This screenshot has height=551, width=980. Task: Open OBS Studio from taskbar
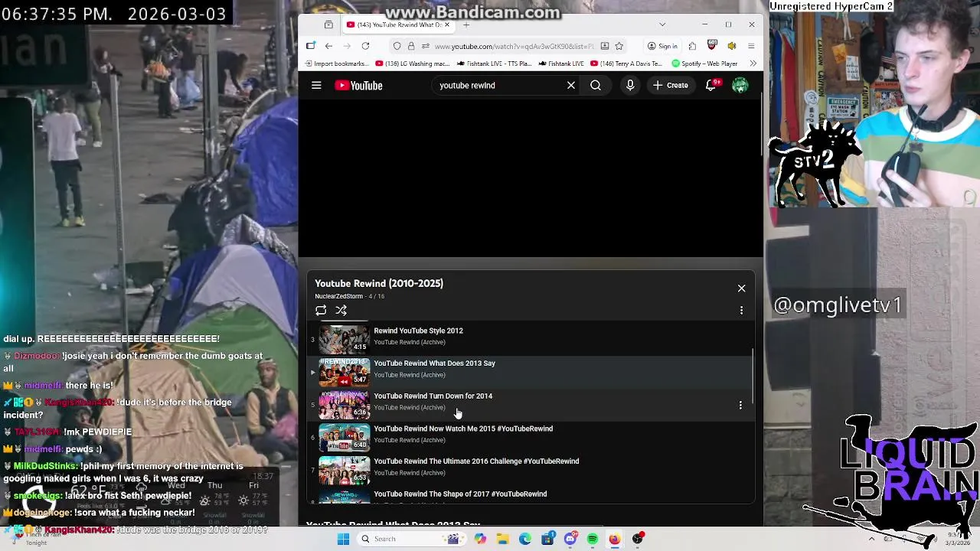[638, 539]
